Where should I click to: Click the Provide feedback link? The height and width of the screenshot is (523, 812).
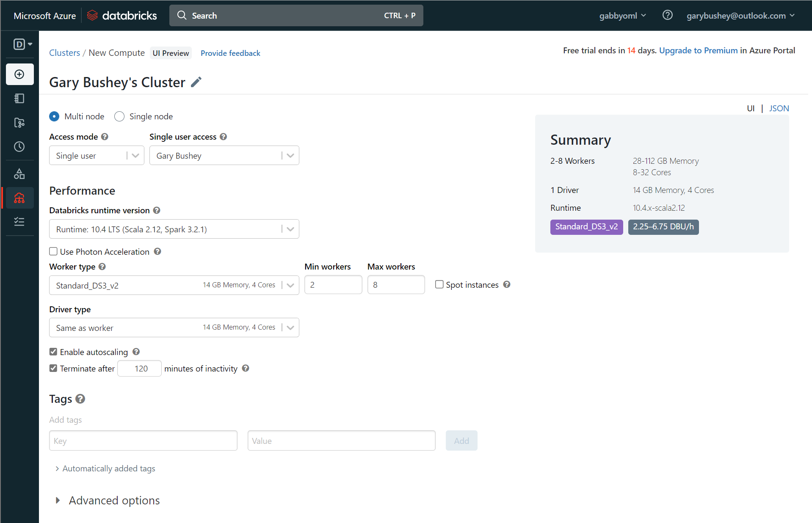230,53
